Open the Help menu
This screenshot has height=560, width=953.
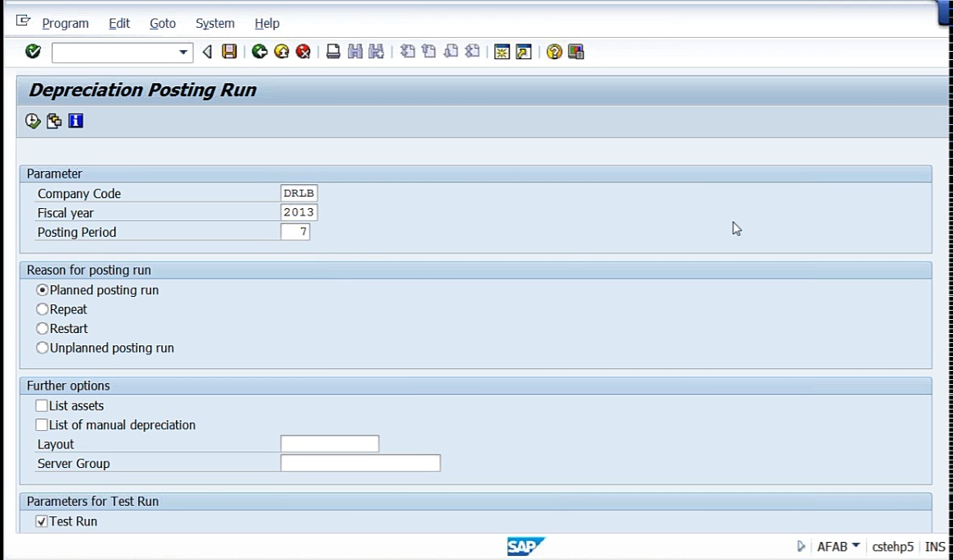[x=266, y=23]
